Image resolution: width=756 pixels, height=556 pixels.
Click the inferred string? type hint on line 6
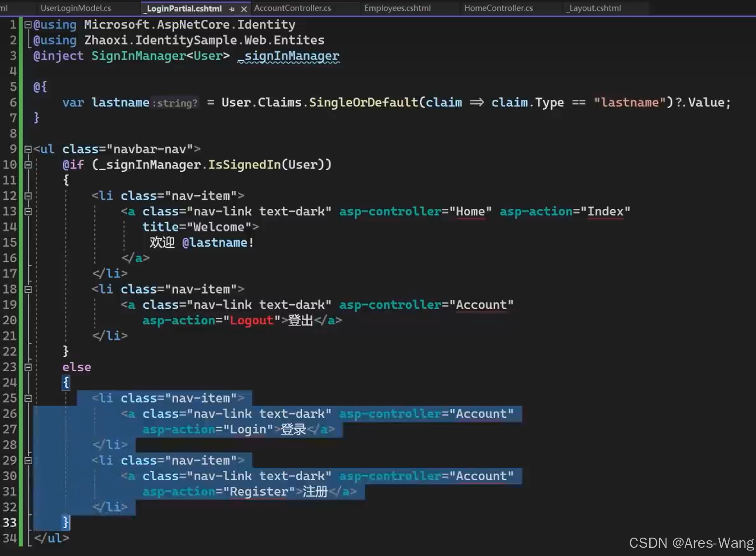click(175, 102)
